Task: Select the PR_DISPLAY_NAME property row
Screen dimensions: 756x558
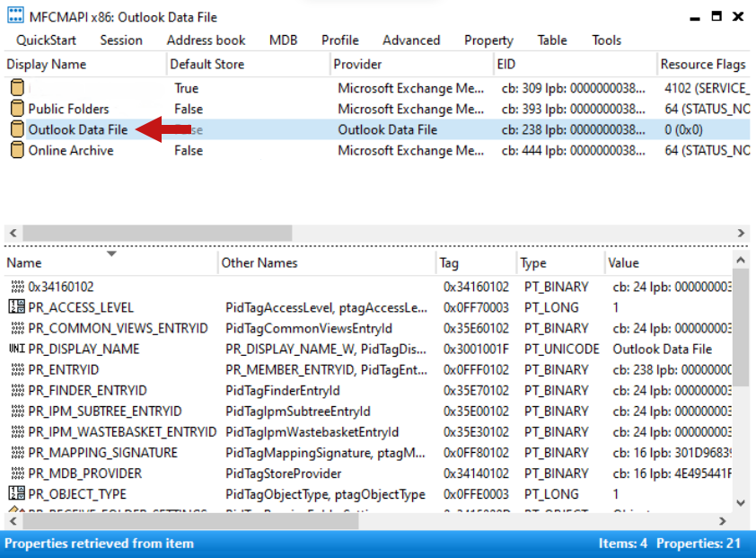Action: click(x=368, y=349)
